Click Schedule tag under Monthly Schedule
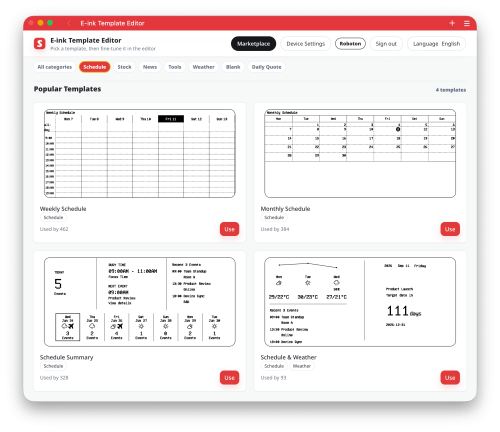The image size is (500, 432). coord(274,218)
